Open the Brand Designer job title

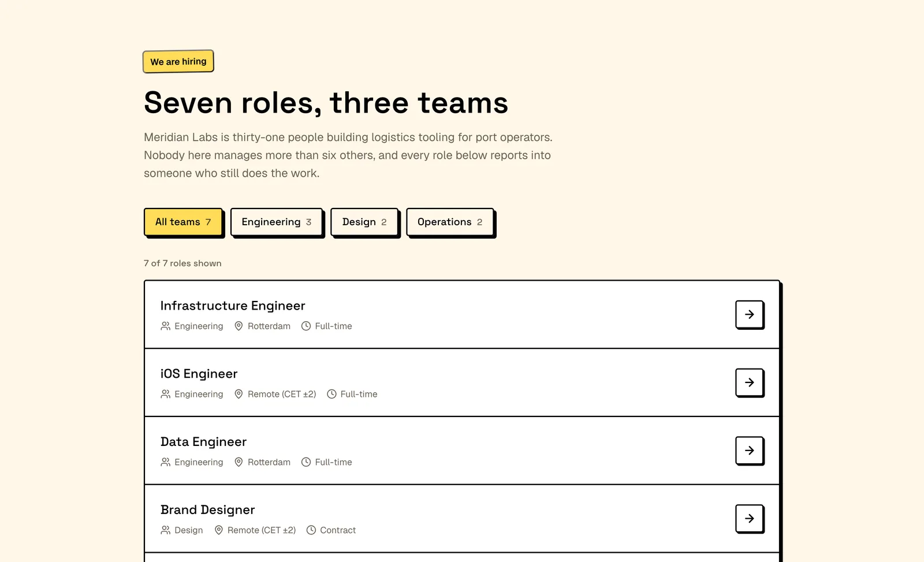(207, 510)
